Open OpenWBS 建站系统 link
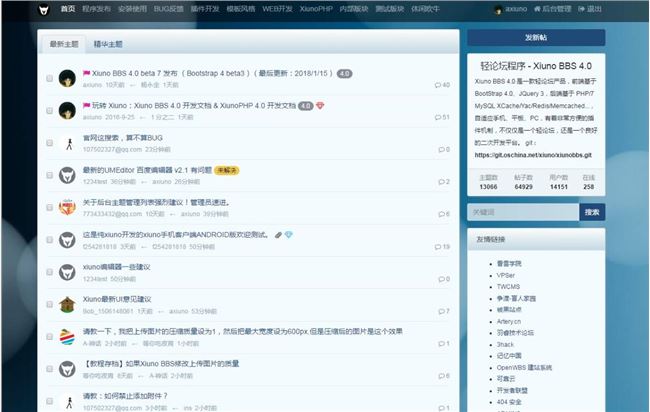Image resolution: width=650 pixels, height=412 pixels. point(524,368)
